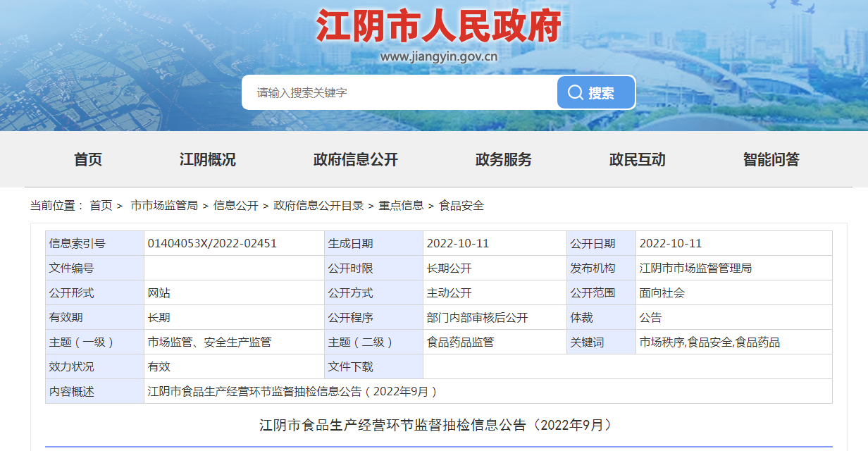This screenshot has width=868, height=451.
Task: Click the 江阴市人民政府 site title logo
Action: coord(439,27)
